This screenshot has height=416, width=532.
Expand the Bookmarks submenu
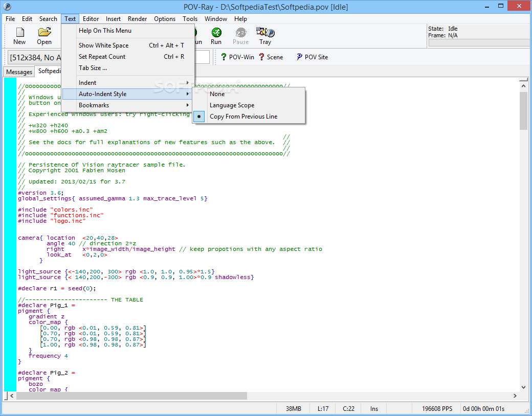tap(128, 105)
